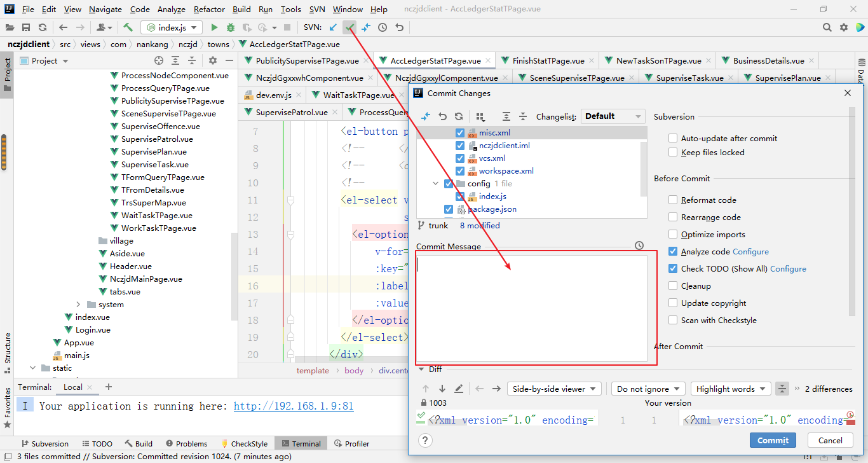Click the Synchronize icon in main toolbar
This screenshot has height=463, width=868.
point(43,27)
